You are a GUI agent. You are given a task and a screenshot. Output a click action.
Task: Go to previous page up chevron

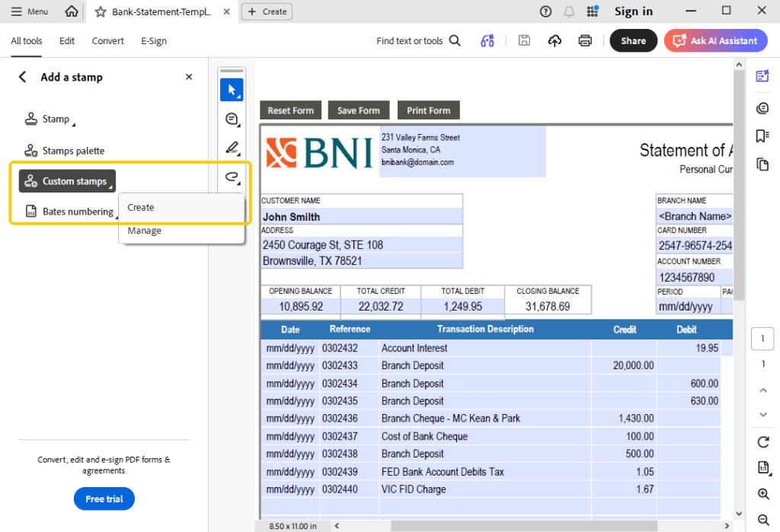763,390
